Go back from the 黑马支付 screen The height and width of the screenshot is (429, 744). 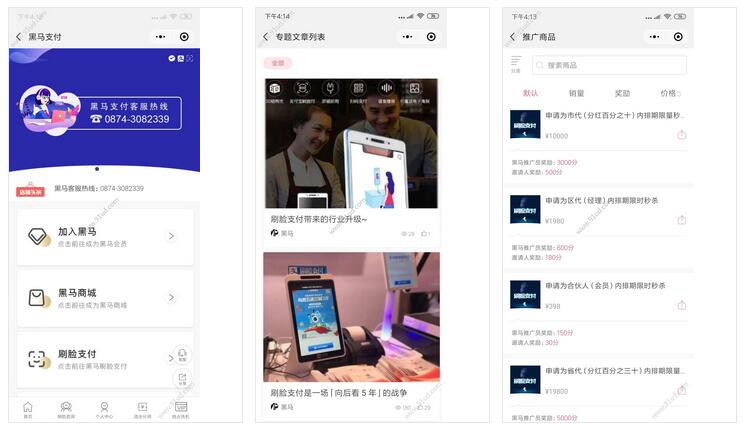tap(19, 37)
